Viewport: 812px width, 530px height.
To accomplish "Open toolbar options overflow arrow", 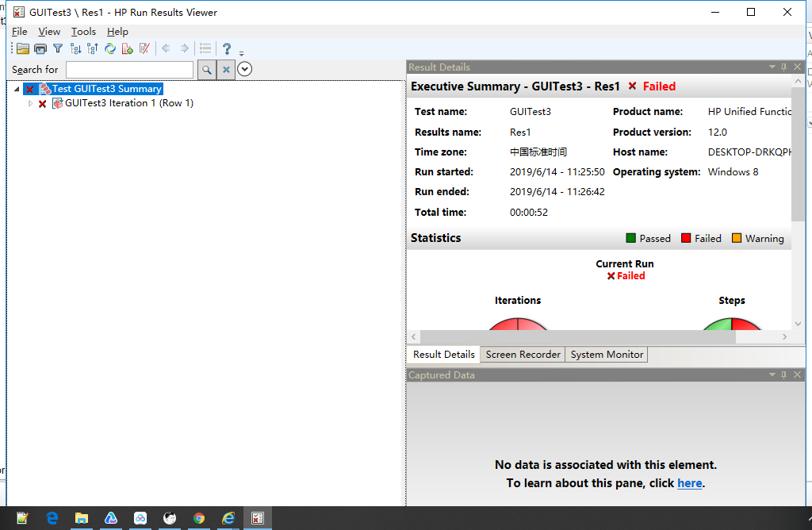I will click(x=241, y=53).
